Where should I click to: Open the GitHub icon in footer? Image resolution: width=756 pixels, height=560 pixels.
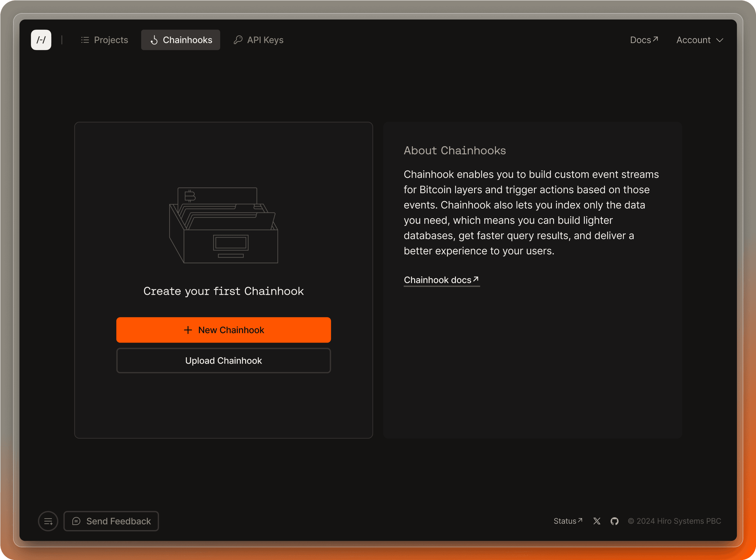[614, 521]
